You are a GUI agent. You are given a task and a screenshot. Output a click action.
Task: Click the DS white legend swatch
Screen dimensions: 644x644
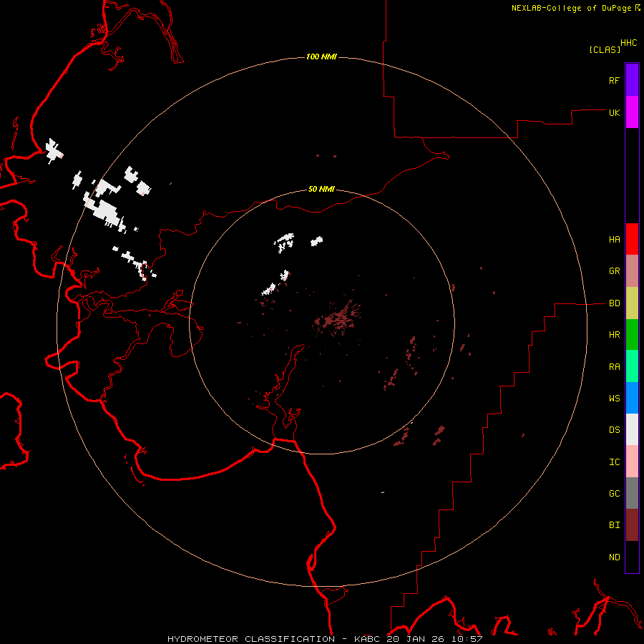tap(632, 429)
